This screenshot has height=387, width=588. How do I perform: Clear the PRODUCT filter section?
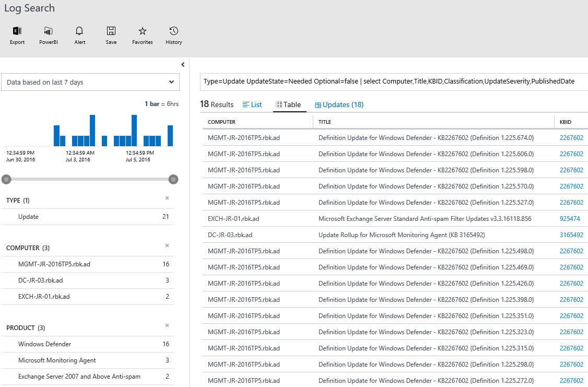click(167, 325)
